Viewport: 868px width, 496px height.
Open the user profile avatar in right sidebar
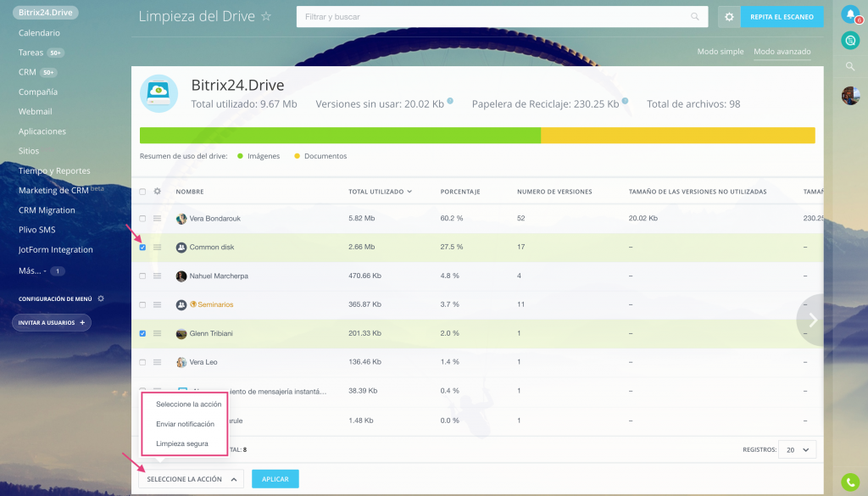tap(851, 95)
